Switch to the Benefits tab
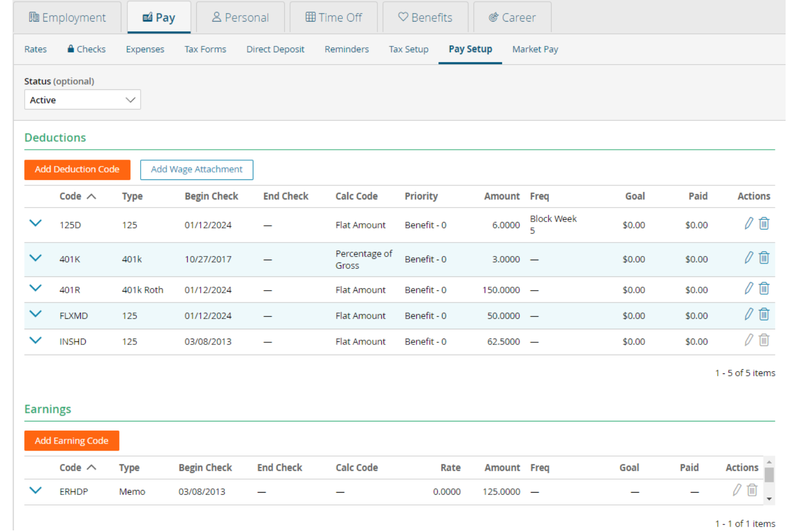This screenshot has width=798, height=532. (x=425, y=18)
